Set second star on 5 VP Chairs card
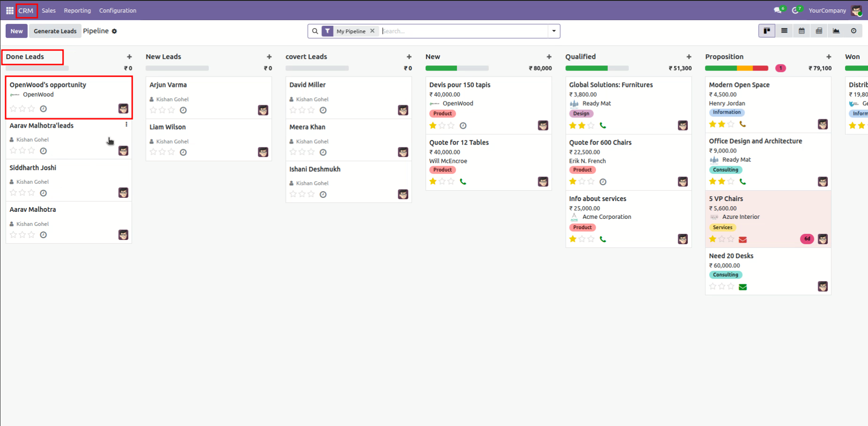 click(722, 239)
